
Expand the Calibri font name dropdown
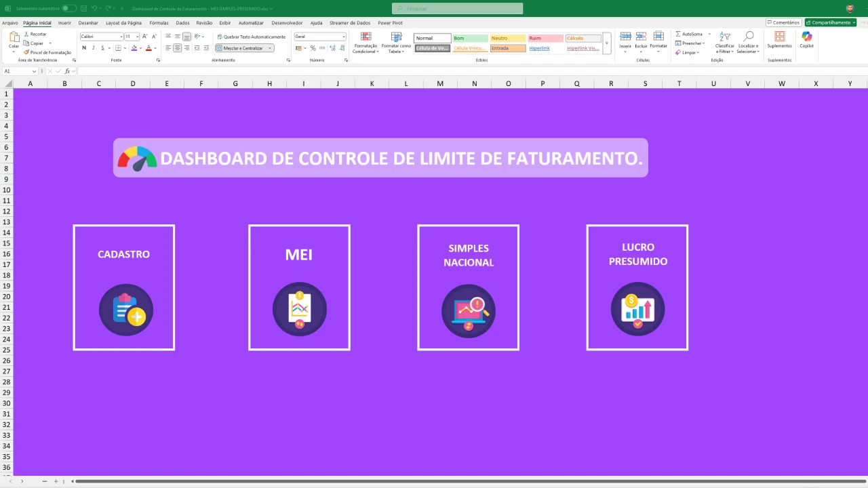coord(121,37)
